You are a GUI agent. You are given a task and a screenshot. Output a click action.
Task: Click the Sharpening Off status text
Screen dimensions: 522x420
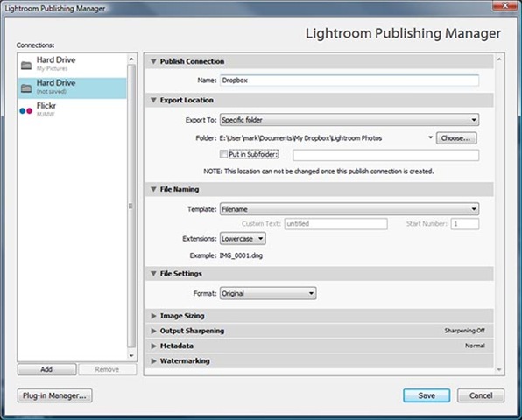pyautogui.click(x=464, y=331)
